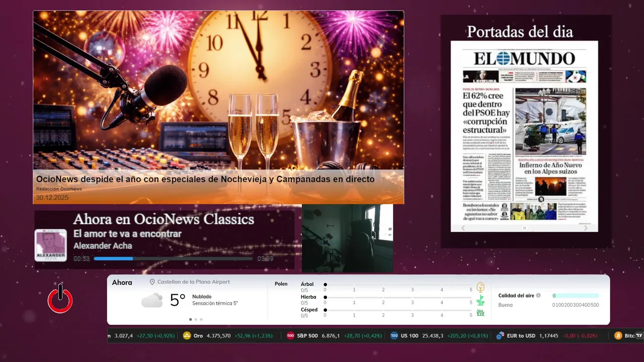Viewport: 644px width, 362px height.
Task: Click the article date 30.12.2025
Action: coord(52,198)
